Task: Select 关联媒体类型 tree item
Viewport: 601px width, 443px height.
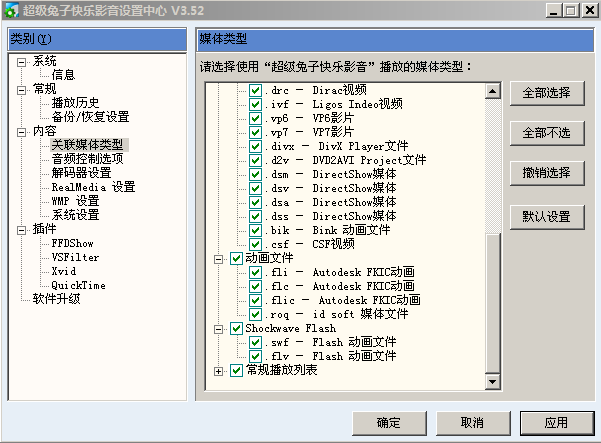Action: [x=88, y=145]
